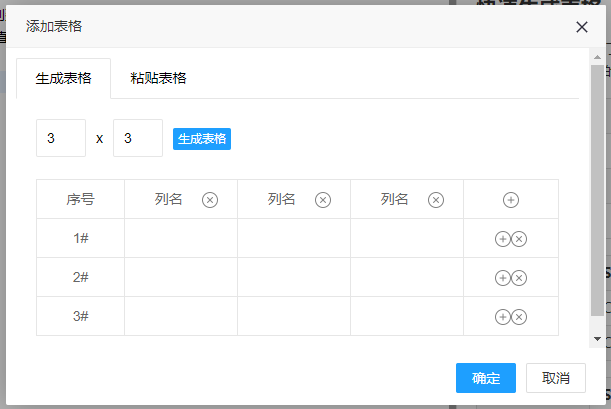
Task: Add a row after row 1#
Action: click(503, 239)
